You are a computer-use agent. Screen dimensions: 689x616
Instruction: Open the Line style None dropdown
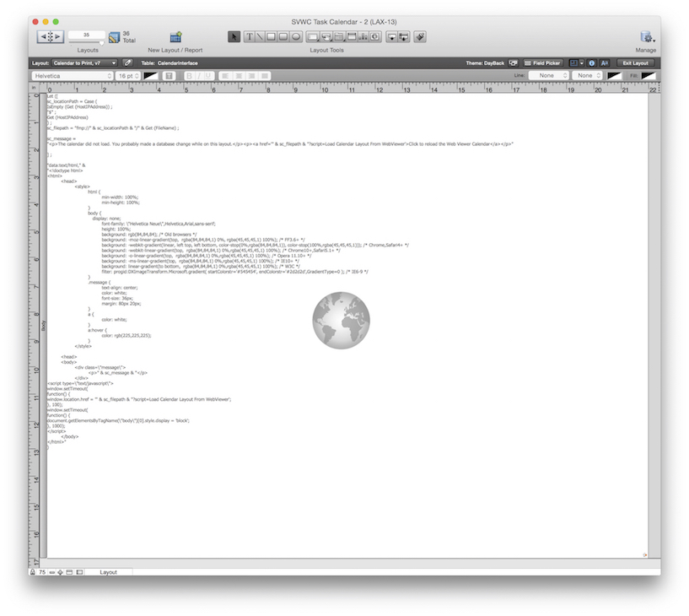pos(549,76)
